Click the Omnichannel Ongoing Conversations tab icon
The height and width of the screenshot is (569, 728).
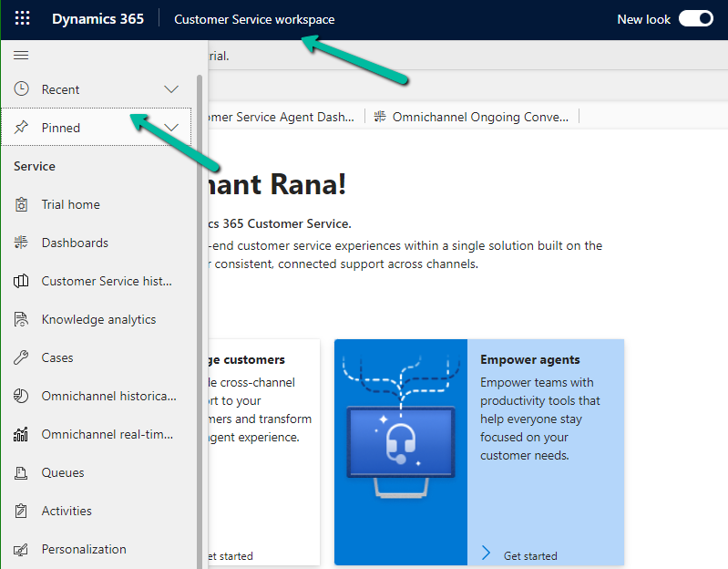click(x=380, y=117)
